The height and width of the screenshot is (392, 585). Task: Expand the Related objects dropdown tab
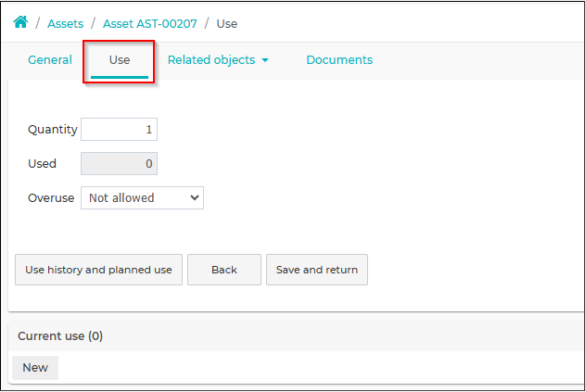[x=218, y=60]
